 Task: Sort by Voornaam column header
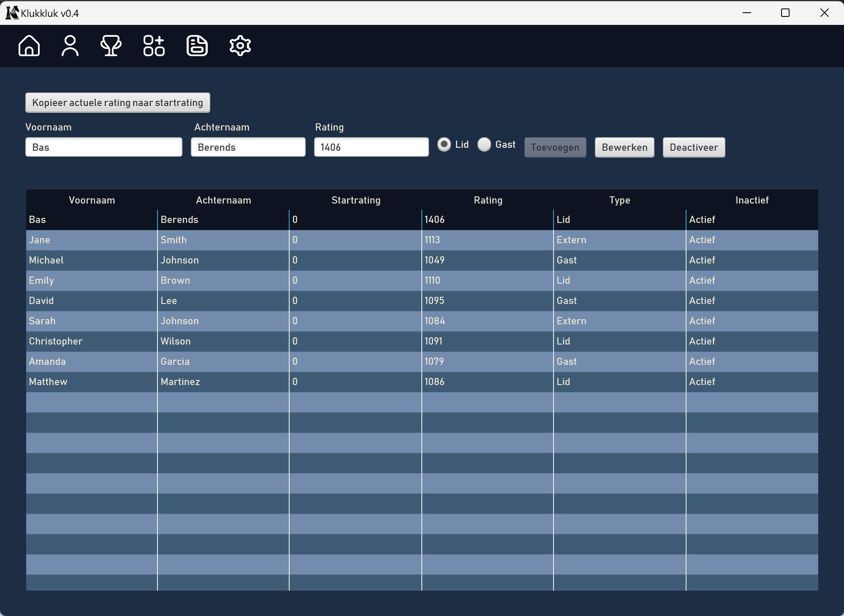(x=92, y=200)
